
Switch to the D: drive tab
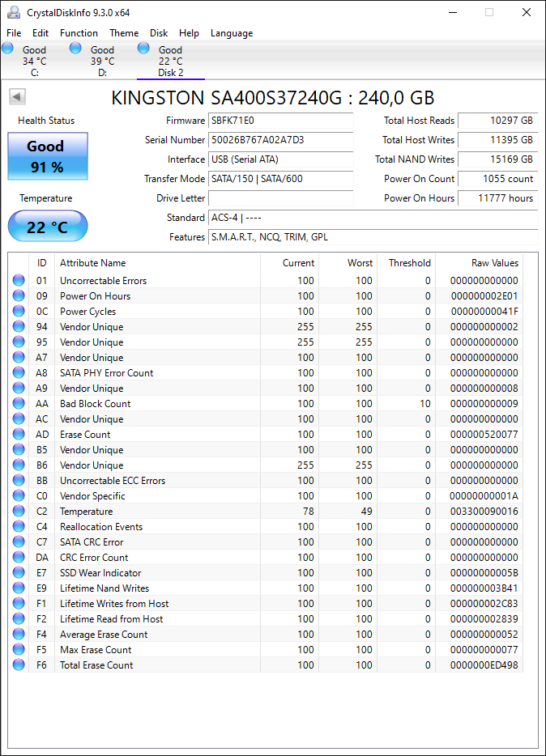point(102,61)
